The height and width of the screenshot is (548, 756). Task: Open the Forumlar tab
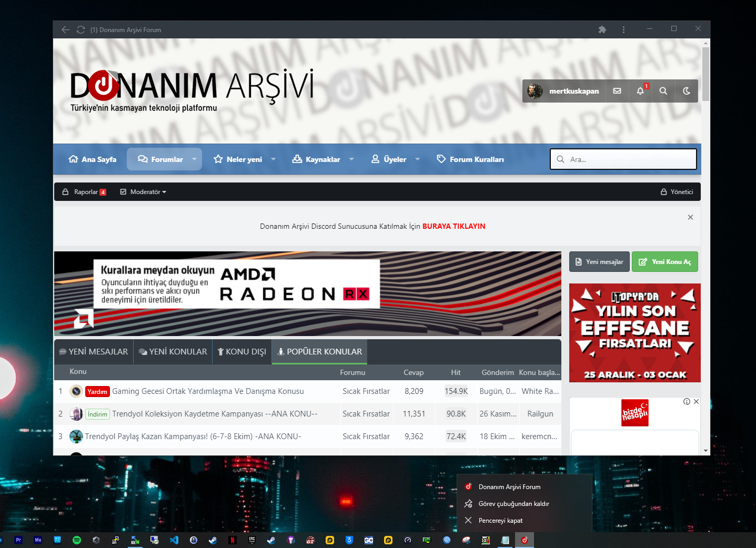(160, 159)
